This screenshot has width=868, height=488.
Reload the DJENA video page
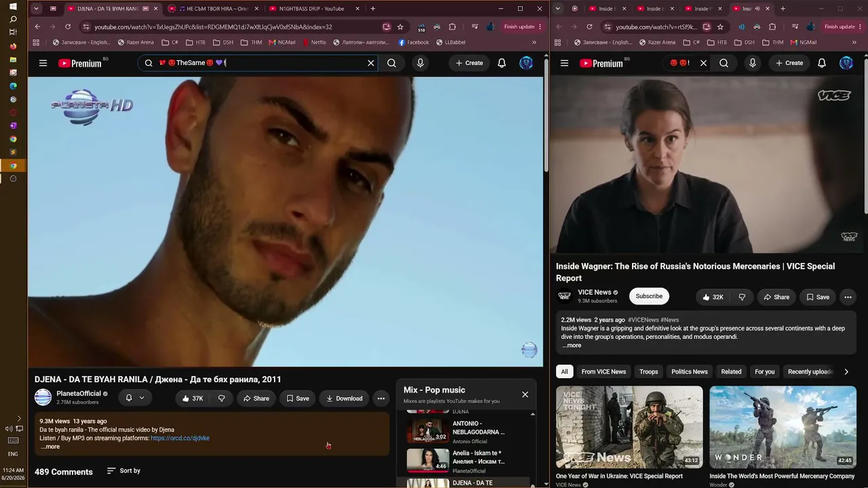click(68, 27)
